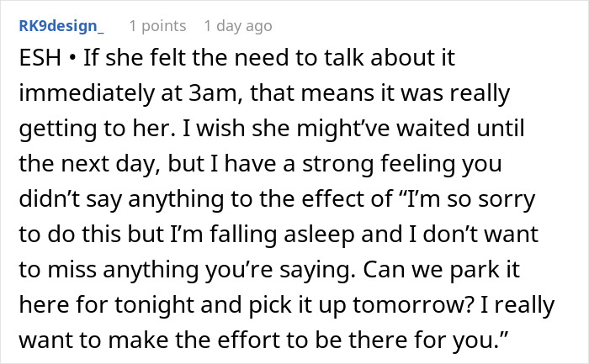Click the "ESH" verdict at comment start
589x364 pixels.
coord(40,58)
